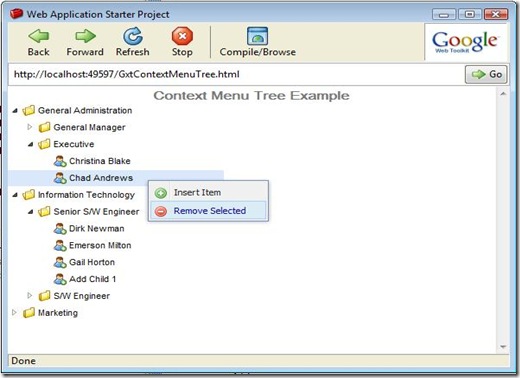Minimize the Web Application Starter Project window
The image size is (520, 378).
pos(444,14)
